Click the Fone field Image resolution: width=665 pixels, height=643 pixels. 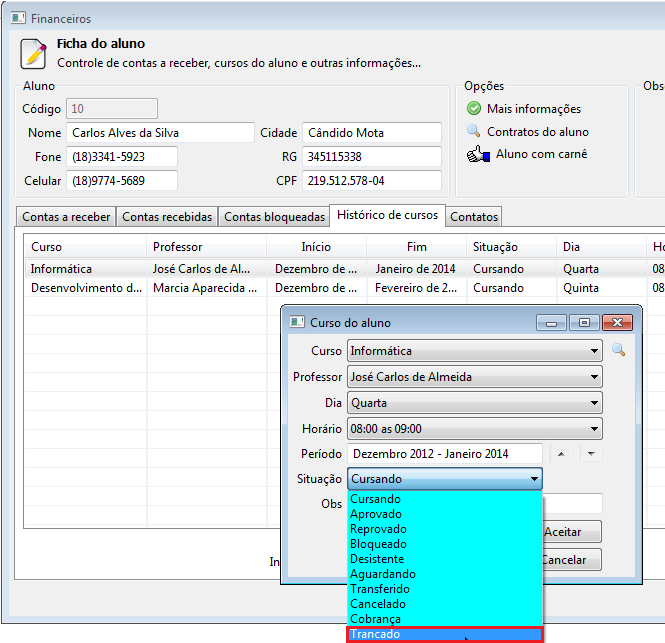122,157
